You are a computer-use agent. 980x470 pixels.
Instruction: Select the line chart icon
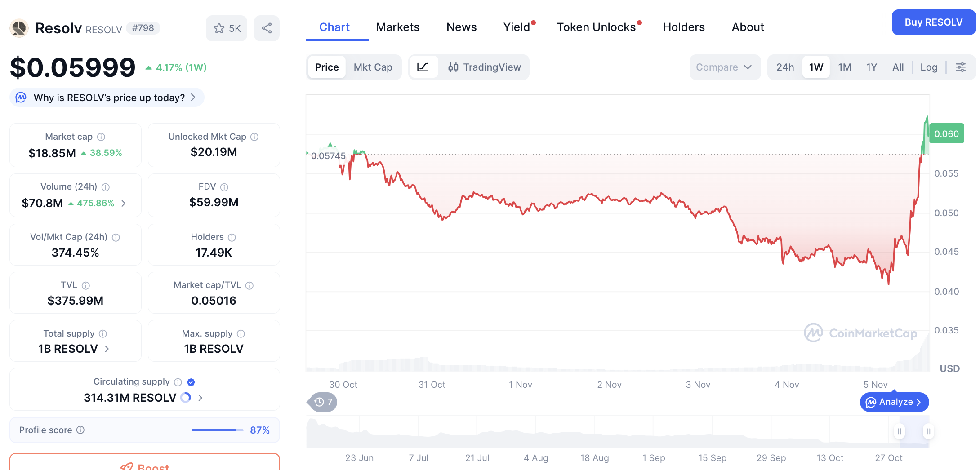[x=423, y=67]
